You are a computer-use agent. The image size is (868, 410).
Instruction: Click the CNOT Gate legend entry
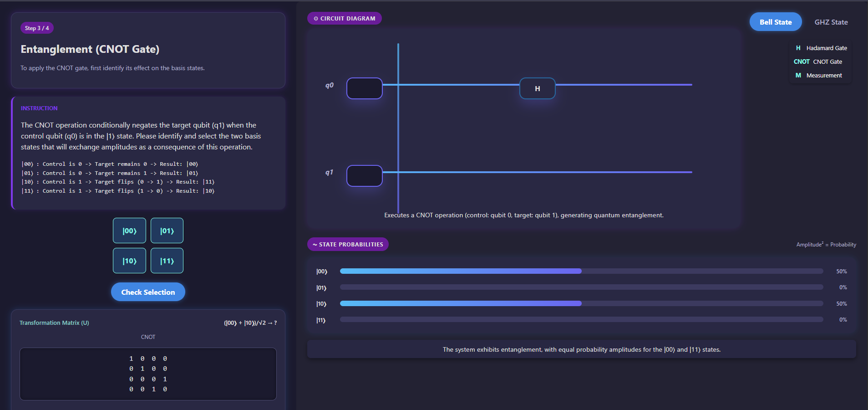click(x=817, y=61)
